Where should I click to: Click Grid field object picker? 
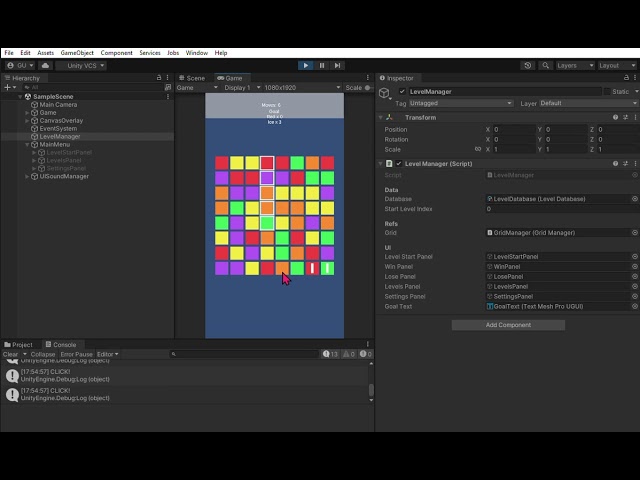[x=635, y=233]
